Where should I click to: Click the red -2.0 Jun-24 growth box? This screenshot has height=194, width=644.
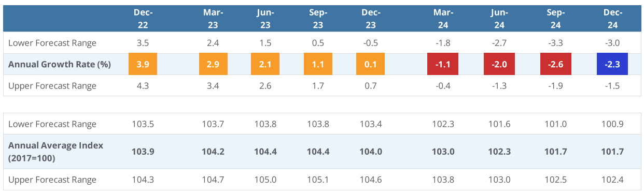(x=499, y=64)
